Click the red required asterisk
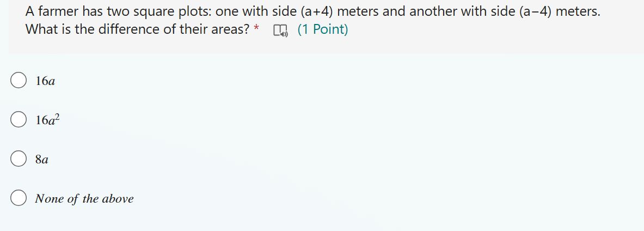 pos(256,28)
